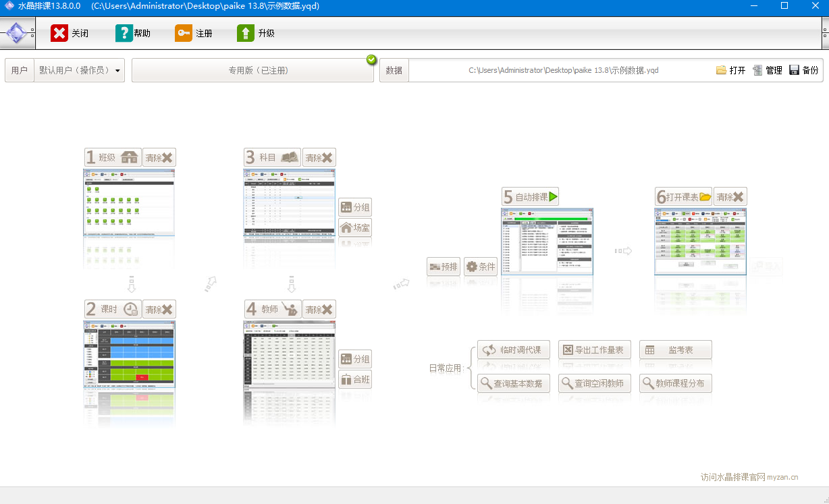This screenshot has width=829, height=504.
Task: Clear class data with 清除 next to 班级
Action: (159, 158)
